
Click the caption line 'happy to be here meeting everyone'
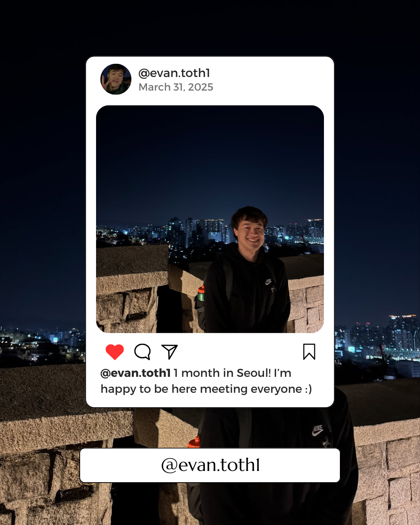pyautogui.click(x=201, y=389)
